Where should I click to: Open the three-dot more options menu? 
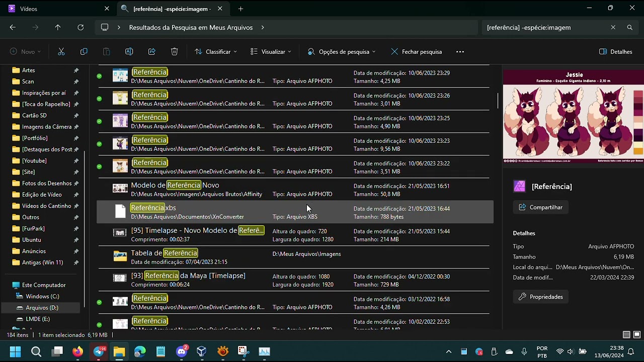click(x=460, y=52)
